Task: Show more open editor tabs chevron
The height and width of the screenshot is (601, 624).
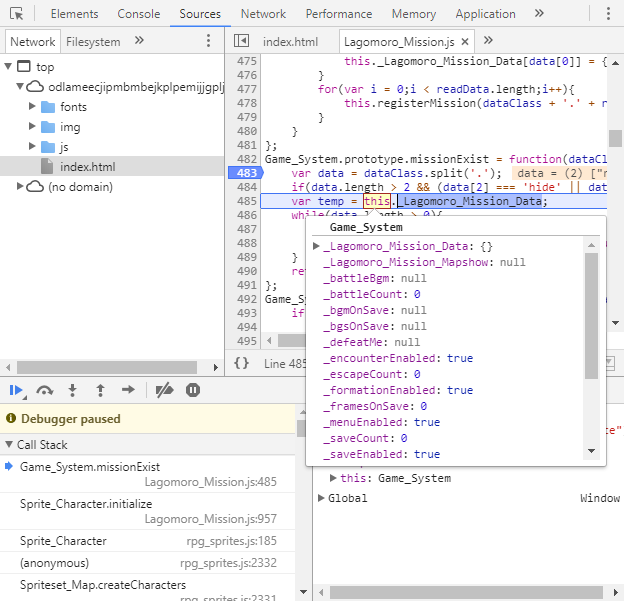Action: click(488, 40)
